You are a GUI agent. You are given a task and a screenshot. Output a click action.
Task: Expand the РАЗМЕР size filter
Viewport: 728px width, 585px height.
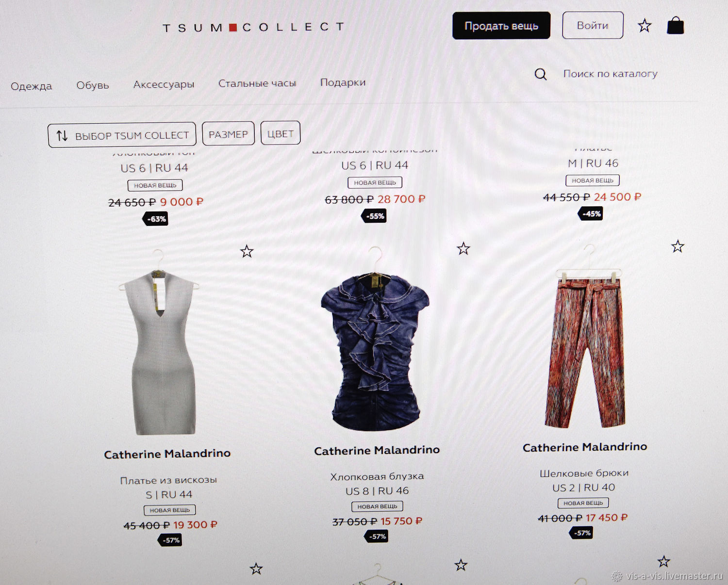[228, 133]
